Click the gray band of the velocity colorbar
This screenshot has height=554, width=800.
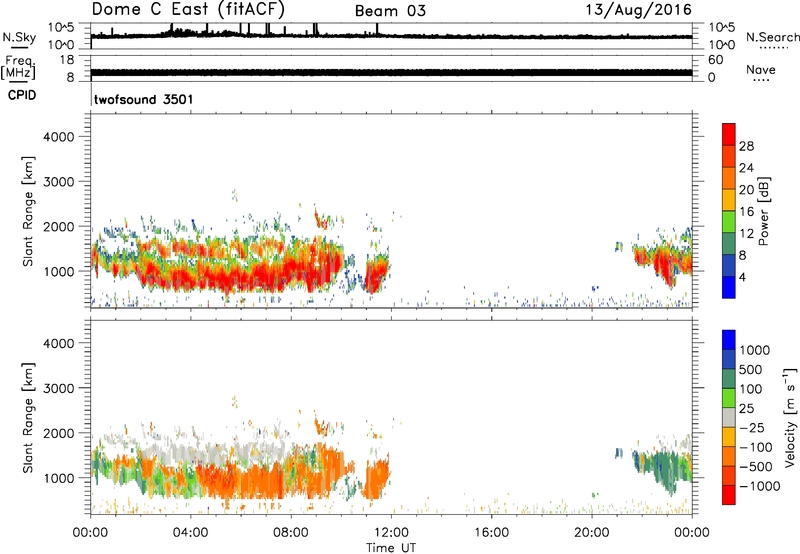(x=729, y=417)
